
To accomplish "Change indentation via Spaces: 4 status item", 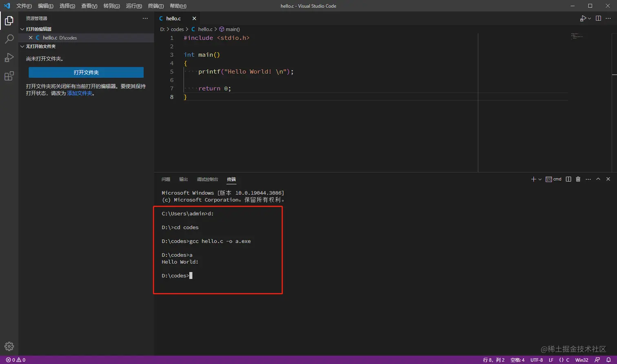I will tap(517, 360).
